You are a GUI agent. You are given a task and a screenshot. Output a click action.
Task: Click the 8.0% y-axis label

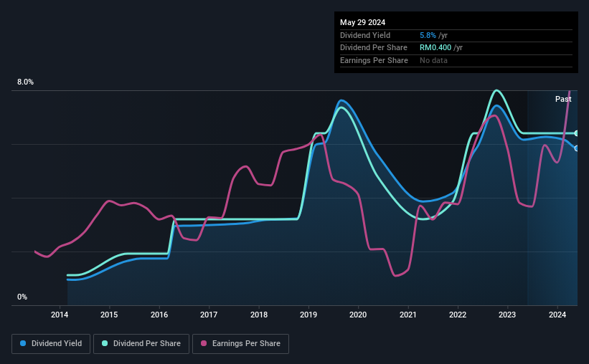click(25, 82)
